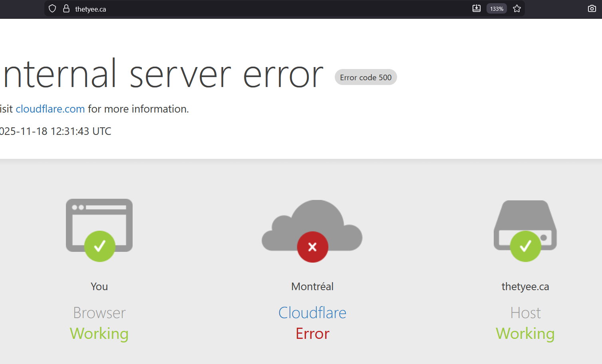Click the blue Cloudflare link under Montréal
This screenshot has height=364, width=602.
[x=312, y=313]
